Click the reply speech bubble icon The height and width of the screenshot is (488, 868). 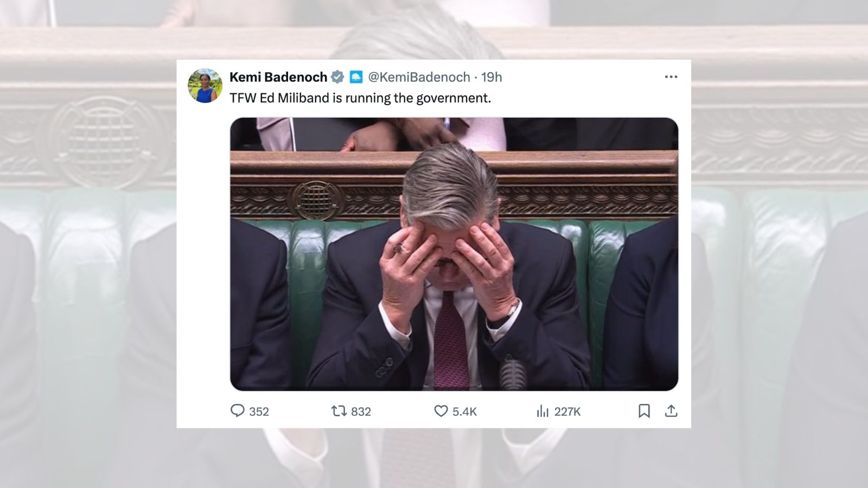(238, 411)
